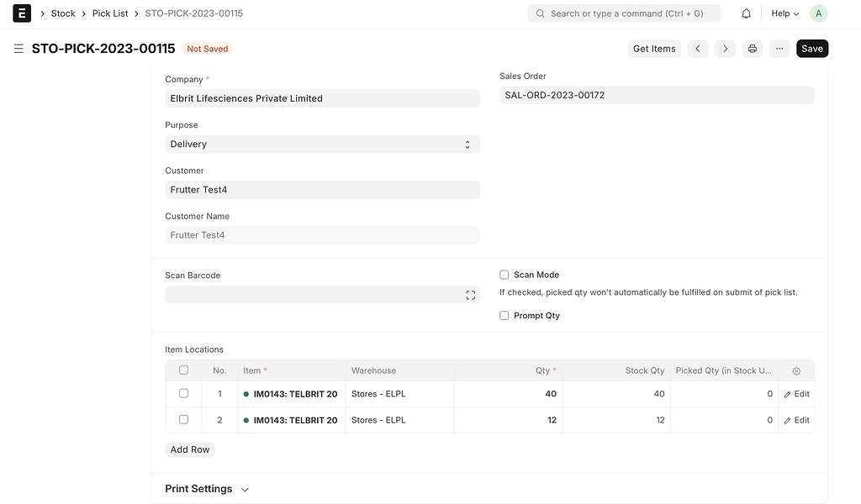This screenshot has height=504, width=861.
Task: Click the print icon in the toolbar
Action: (x=752, y=48)
